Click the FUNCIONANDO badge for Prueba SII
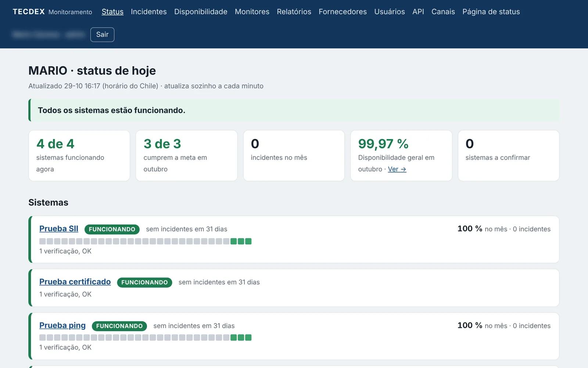Screen dimensions: 588x368 coord(112,229)
